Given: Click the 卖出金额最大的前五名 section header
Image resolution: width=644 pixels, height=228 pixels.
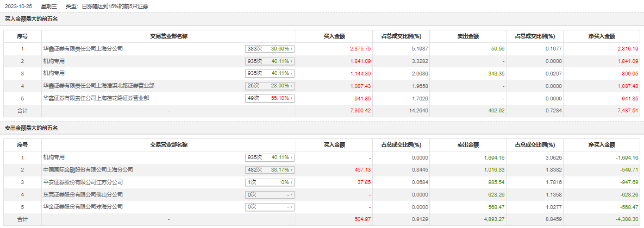Looking at the screenshot, I should [31, 128].
